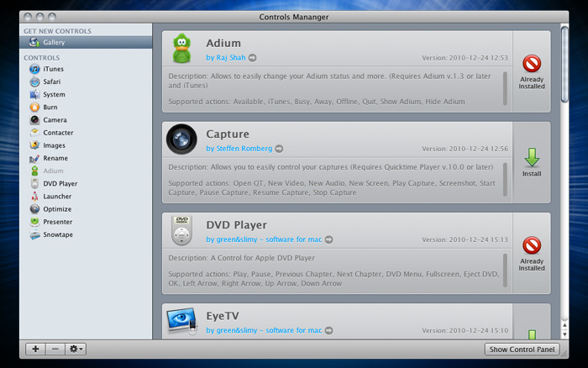The width and height of the screenshot is (588, 368).
Task: Click the Capture title heading
Action: coord(228,134)
